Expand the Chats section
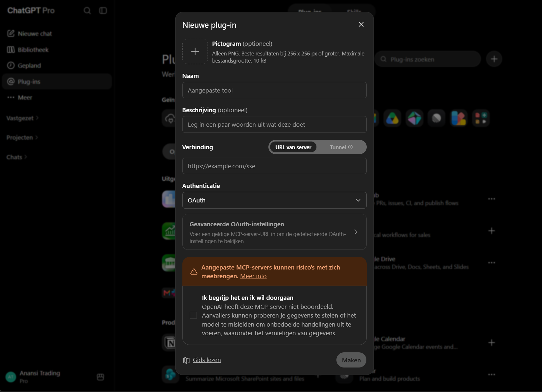542x392 pixels. point(16,157)
